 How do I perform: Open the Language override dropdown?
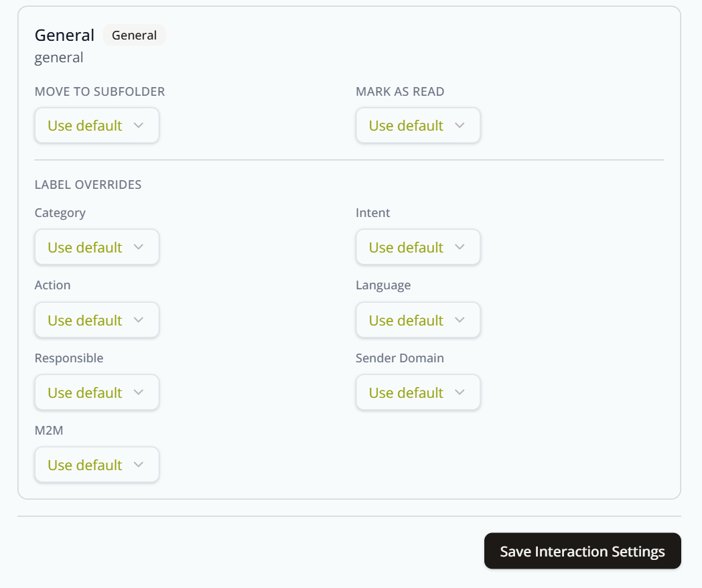point(418,320)
